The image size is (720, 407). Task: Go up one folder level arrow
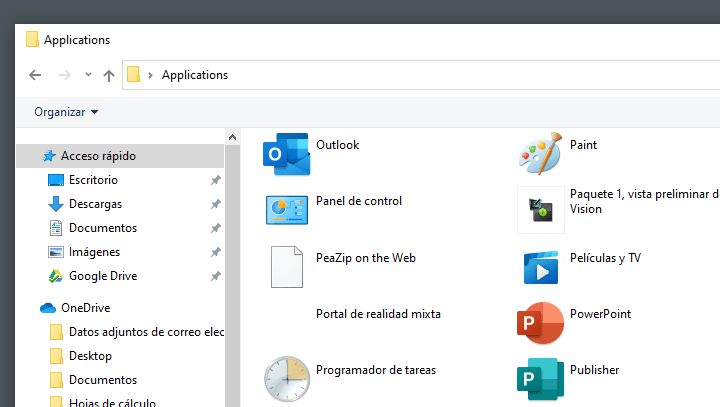(x=109, y=75)
